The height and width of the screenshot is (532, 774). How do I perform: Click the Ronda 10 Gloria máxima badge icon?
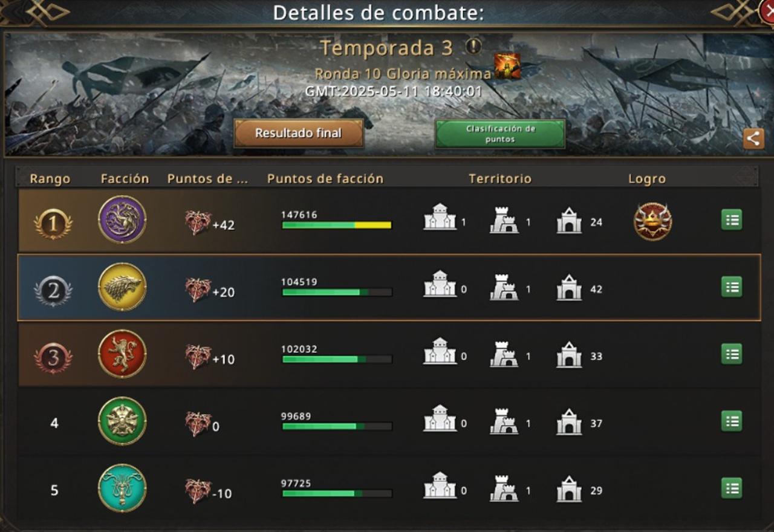[x=507, y=66]
